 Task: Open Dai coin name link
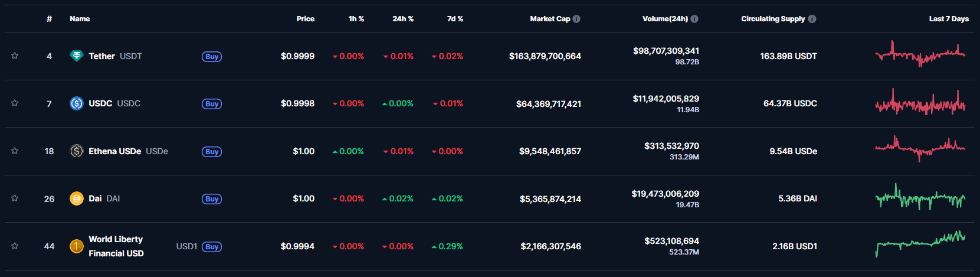click(x=95, y=198)
